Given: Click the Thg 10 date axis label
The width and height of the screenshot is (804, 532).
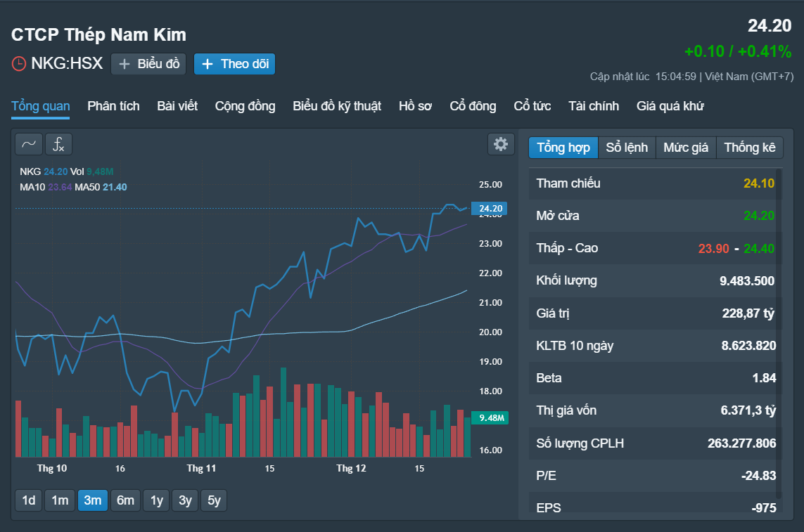Looking at the screenshot, I should click(52, 469).
